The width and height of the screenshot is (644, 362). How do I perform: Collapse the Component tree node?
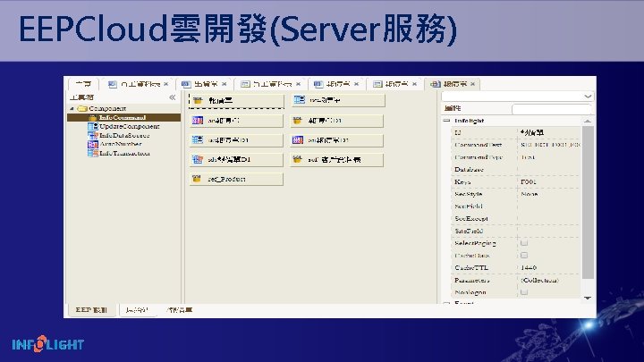coord(72,109)
